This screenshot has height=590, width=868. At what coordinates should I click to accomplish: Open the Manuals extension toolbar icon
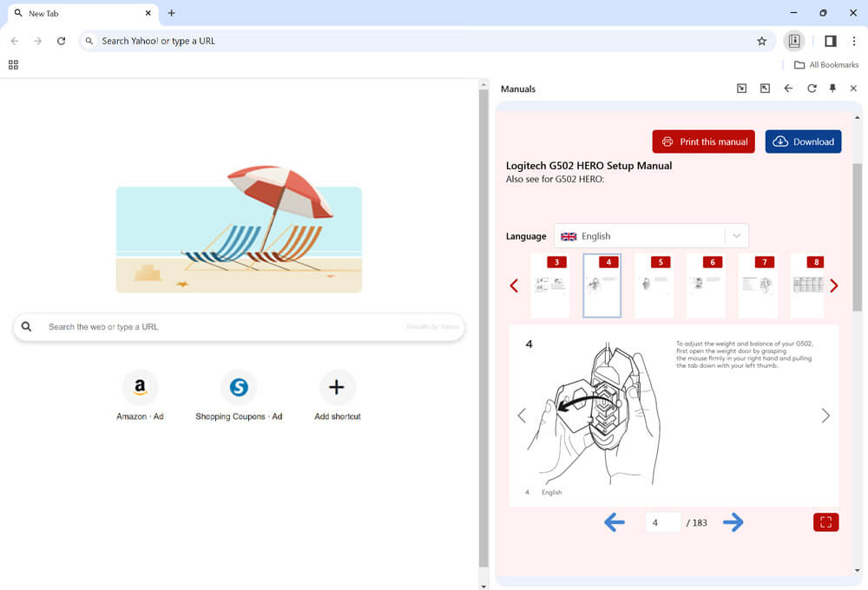pyautogui.click(x=794, y=41)
